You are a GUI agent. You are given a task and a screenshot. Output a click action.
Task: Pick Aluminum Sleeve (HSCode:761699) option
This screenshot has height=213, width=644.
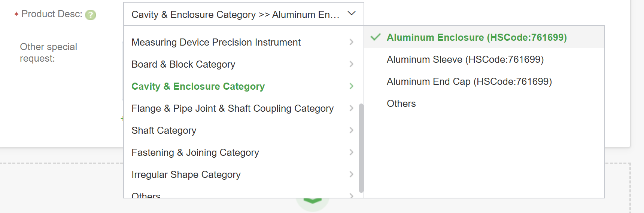(x=465, y=59)
